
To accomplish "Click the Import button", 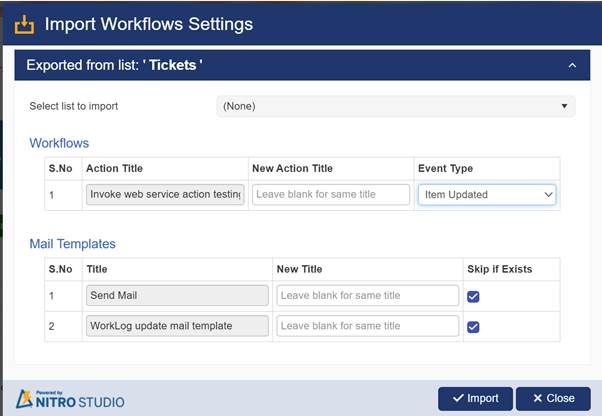I will (x=475, y=398).
